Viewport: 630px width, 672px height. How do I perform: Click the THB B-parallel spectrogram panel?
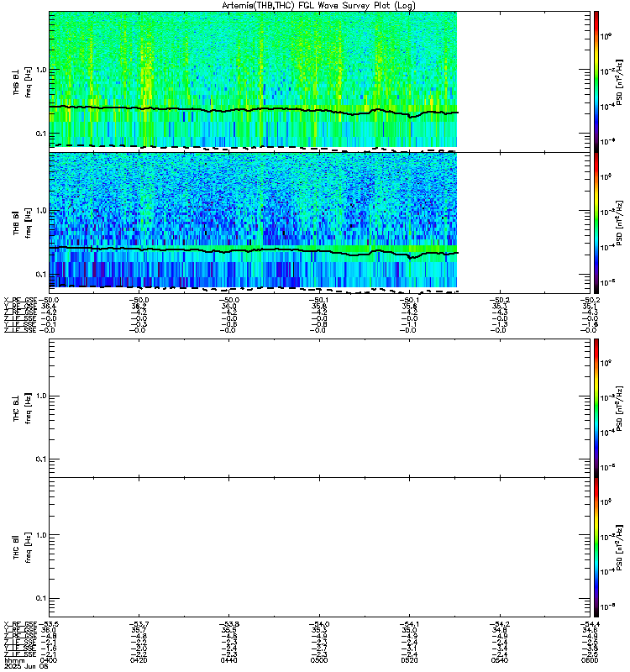[319, 223]
